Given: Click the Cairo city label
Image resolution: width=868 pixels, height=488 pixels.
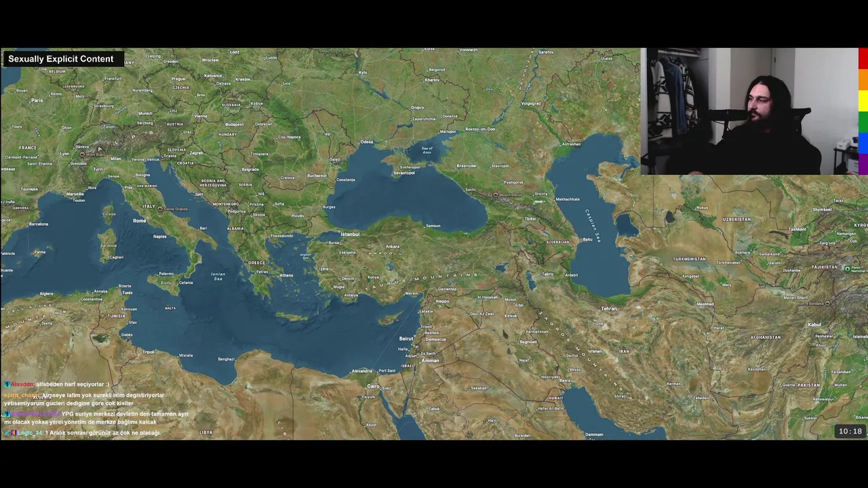Looking at the screenshot, I should click(374, 386).
